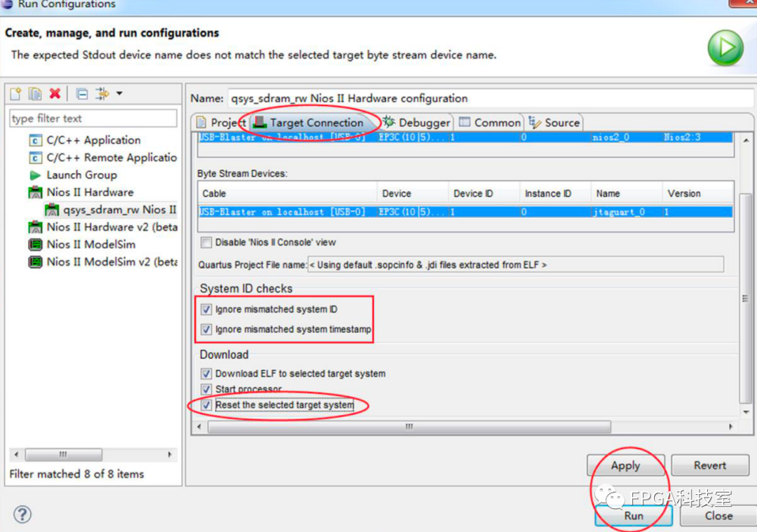This screenshot has width=757, height=532.
Task: Open the filter options dropdown arrow
Action: [x=119, y=94]
